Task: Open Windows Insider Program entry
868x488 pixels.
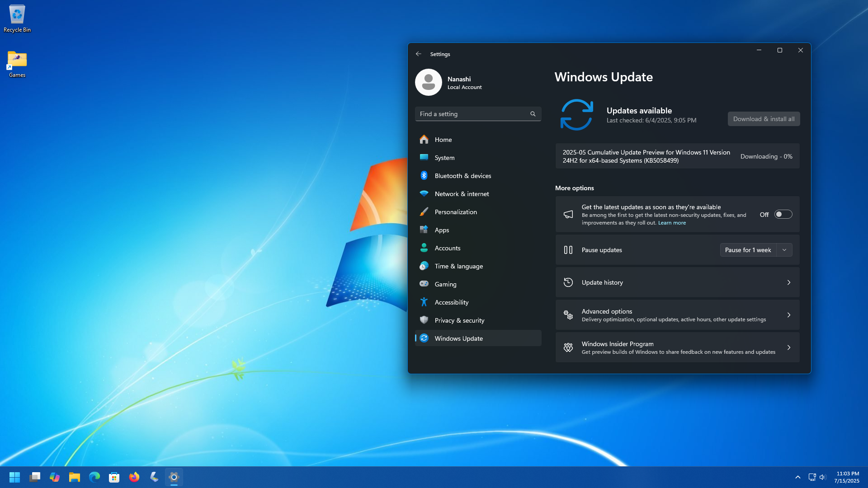Action: click(677, 347)
